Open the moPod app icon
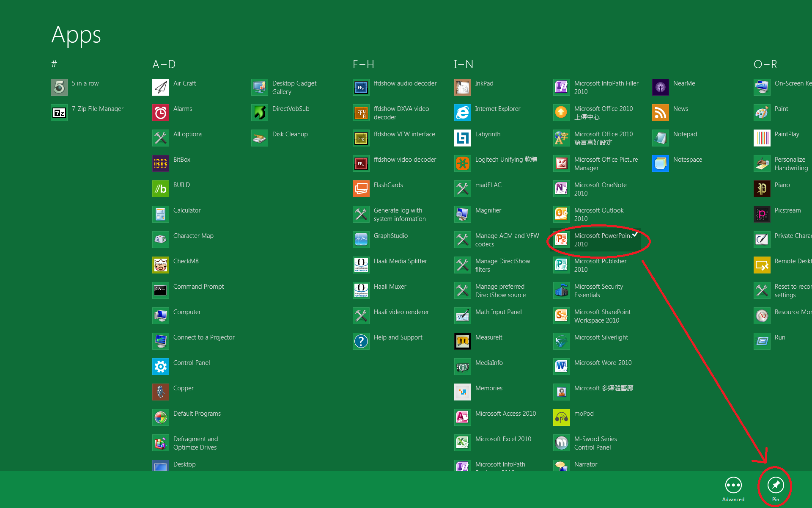The image size is (812, 508). [562, 417]
